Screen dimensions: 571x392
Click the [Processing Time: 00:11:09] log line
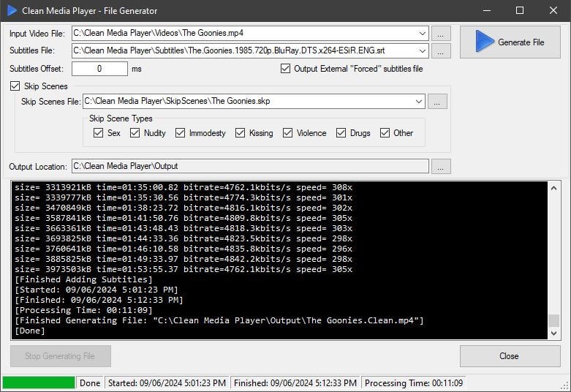[83, 310]
